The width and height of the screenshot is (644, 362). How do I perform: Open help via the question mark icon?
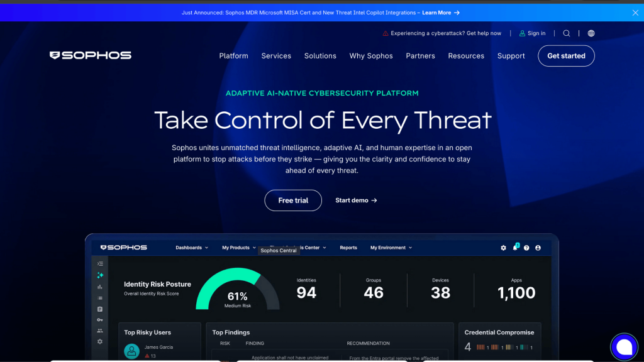coord(526,248)
